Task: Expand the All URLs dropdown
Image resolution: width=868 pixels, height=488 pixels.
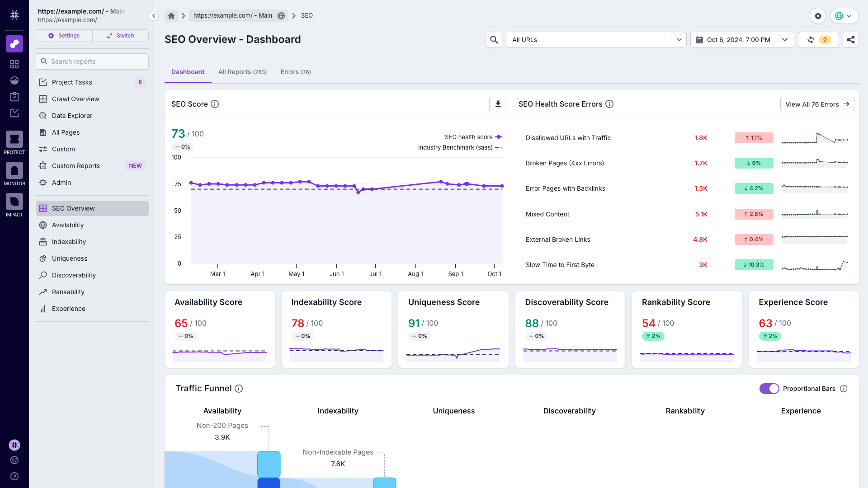Action: click(x=679, y=40)
